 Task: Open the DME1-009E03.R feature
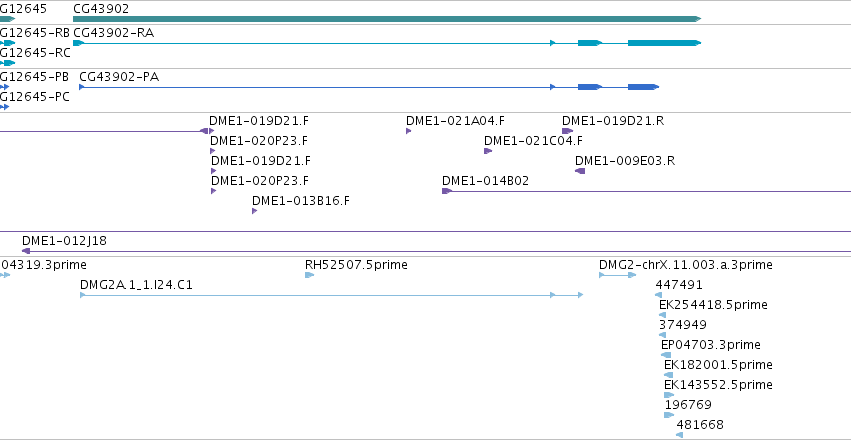click(x=580, y=171)
